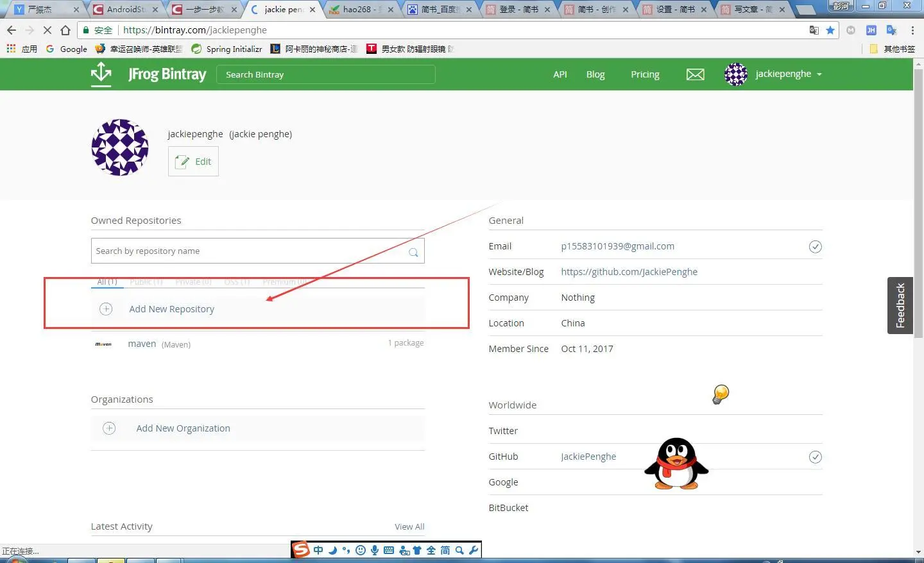Click the Google Translate extension icon
This screenshot has width=924, height=563.
(891, 30)
